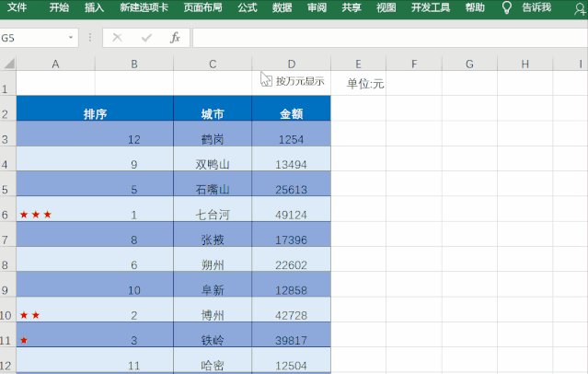This screenshot has height=374, width=588.
Task: Select column H header
Action: pyautogui.click(x=525, y=64)
